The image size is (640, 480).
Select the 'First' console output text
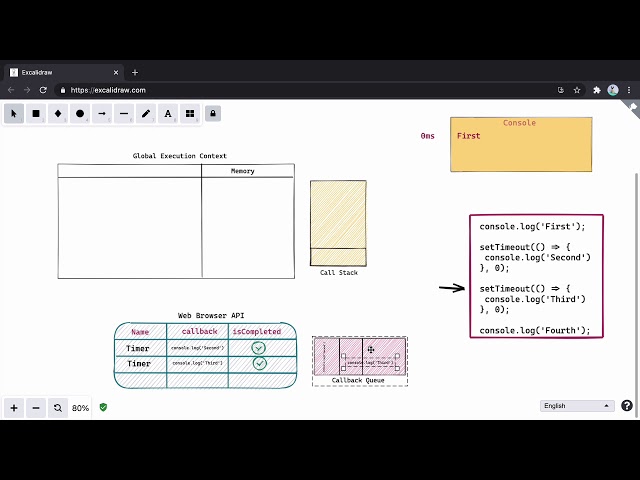(469, 136)
